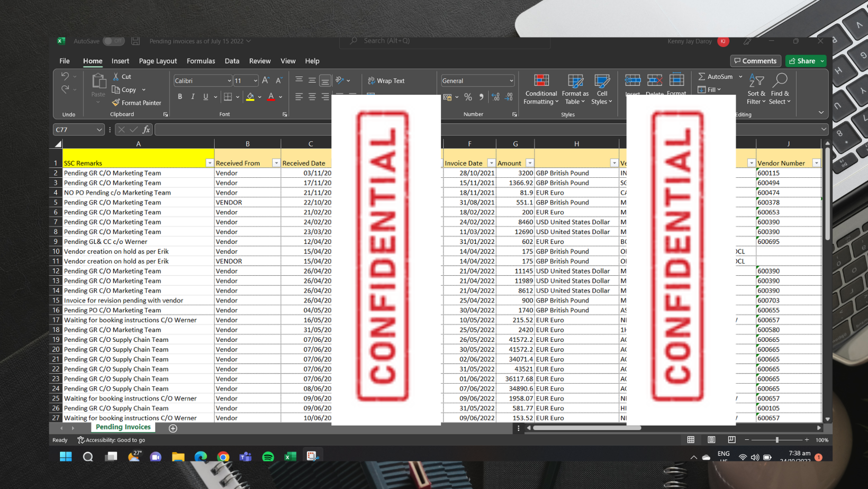The image size is (868, 489).
Task: Open the Fill dropdown
Action: [710, 90]
